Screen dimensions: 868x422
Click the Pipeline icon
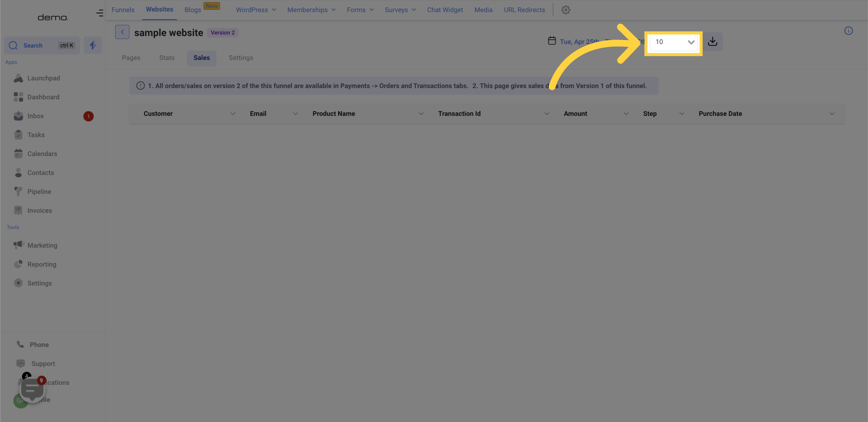pyautogui.click(x=18, y=191)
